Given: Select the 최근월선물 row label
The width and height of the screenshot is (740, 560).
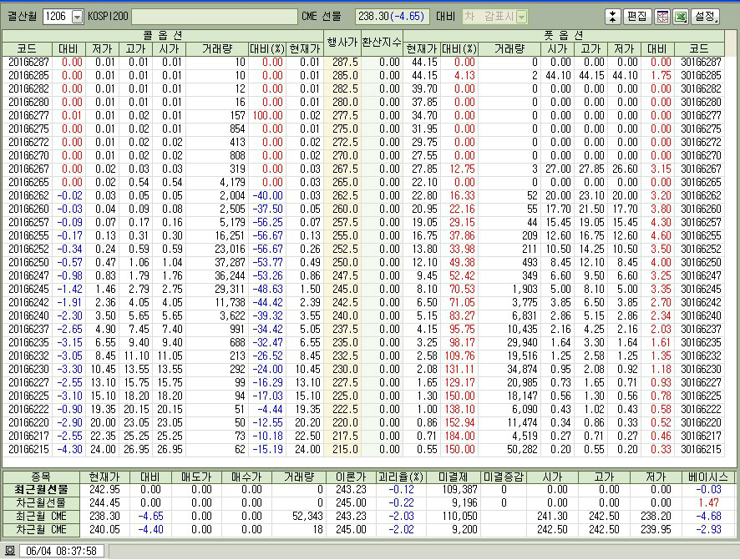Looking at the screenshot, I should tap(41, 489).
